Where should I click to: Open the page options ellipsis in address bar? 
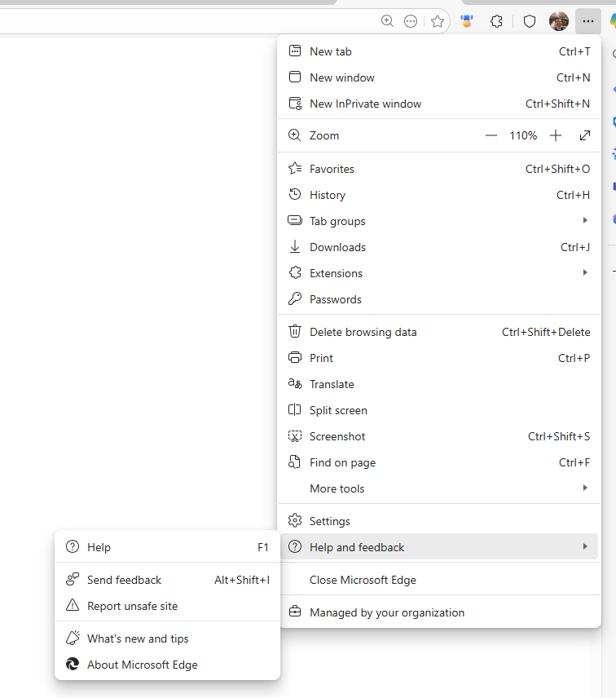pyautogui.click(x=411, y=21)
